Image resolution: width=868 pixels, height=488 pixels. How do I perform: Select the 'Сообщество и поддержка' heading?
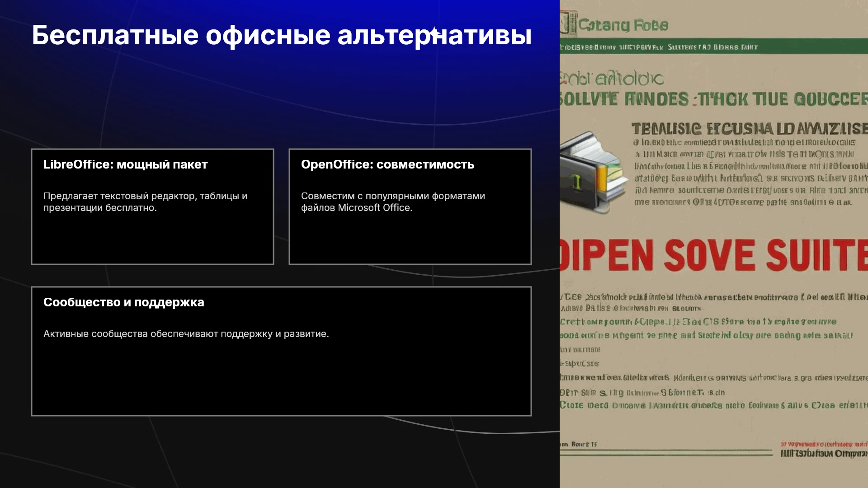tap(123, 302)
